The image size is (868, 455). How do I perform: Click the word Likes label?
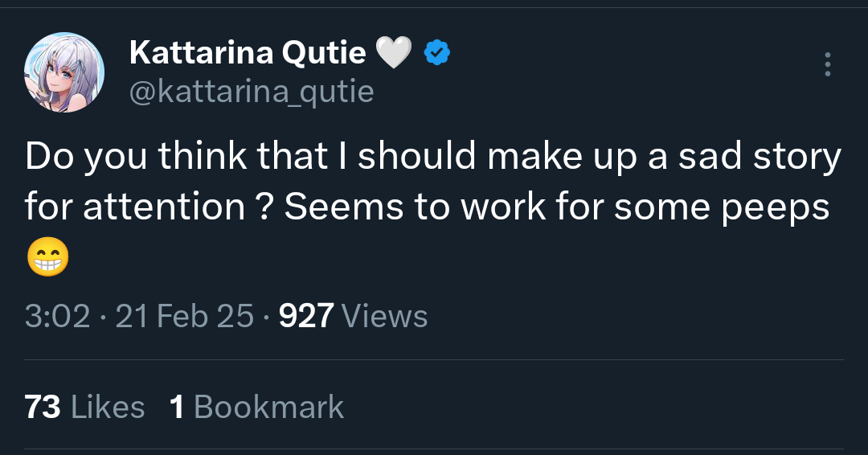tap(108, 407)
